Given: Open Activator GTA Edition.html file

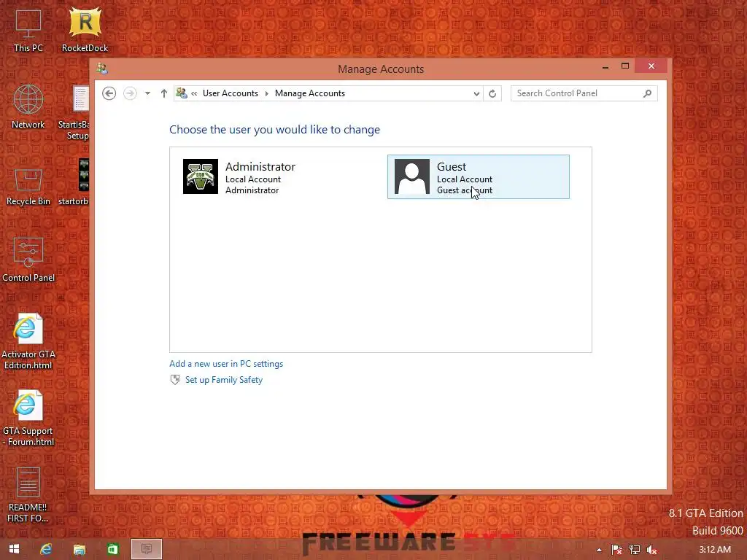Looking at the screenshot, I should point(28,341).
